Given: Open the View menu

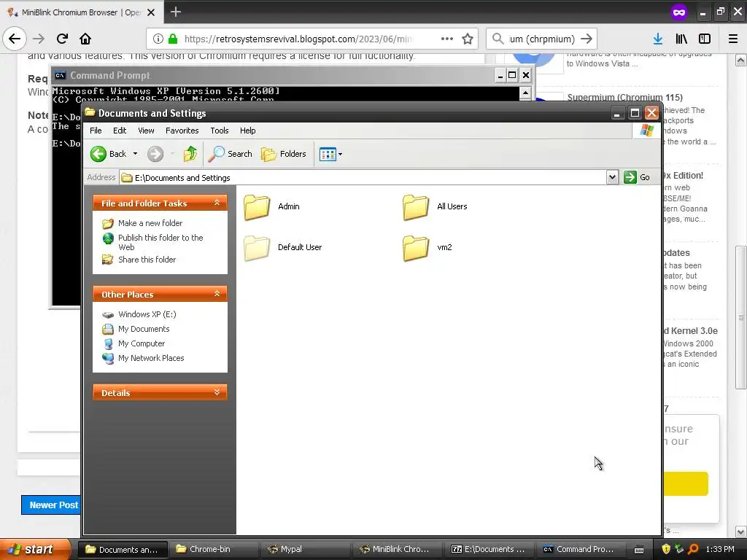Looking at the screenshot, I should [x=146, y=131].
